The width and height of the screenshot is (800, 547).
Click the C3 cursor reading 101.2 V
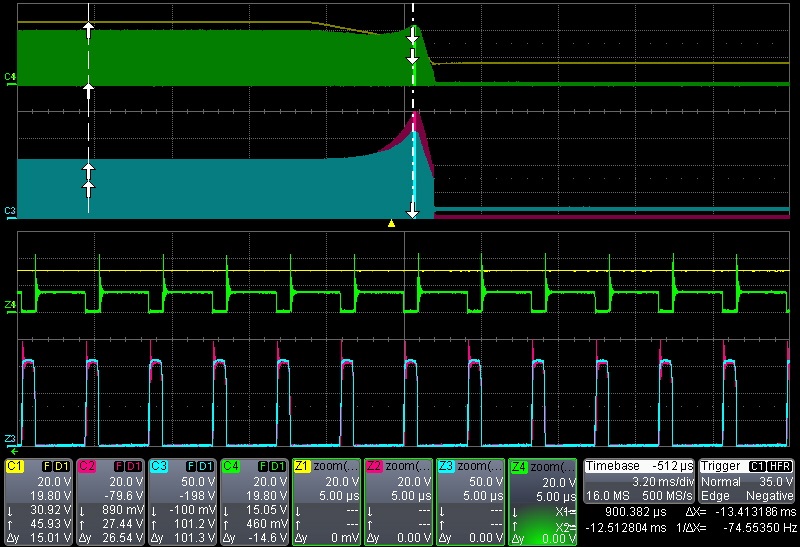(195, 524)
